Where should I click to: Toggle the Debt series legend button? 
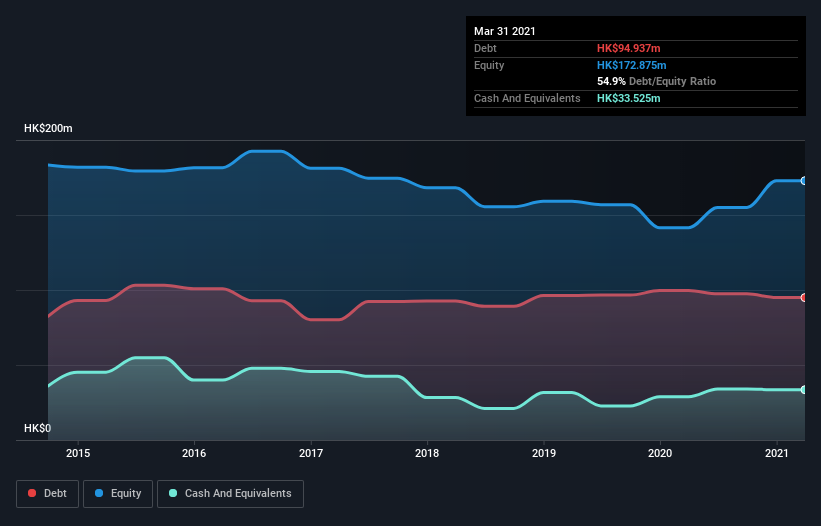click(47, 494)
